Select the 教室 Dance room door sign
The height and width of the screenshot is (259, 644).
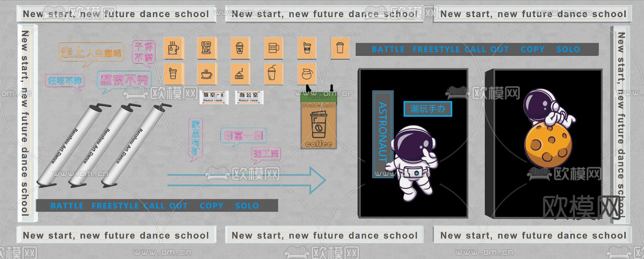tap(213, 97)
